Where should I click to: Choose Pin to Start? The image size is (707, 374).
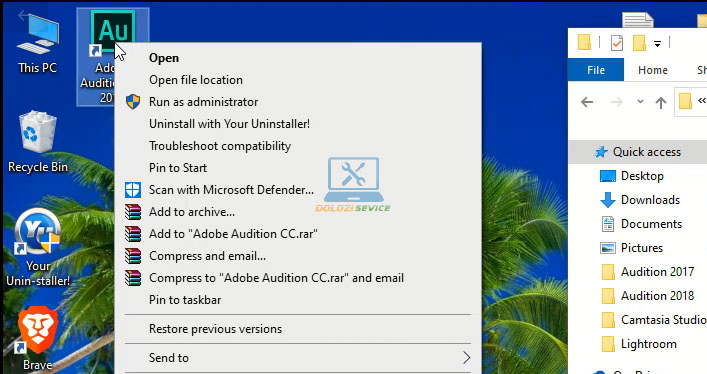(x=298, y=168)
